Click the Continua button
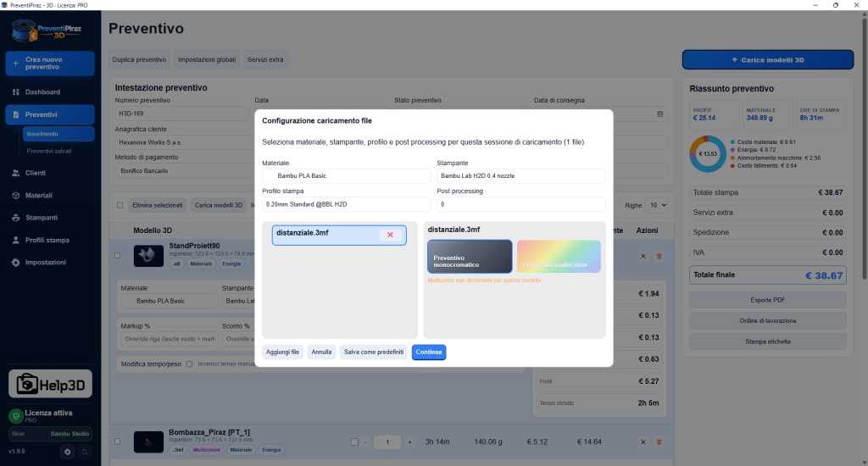This screenshot has width=868, height=466. 429,352
